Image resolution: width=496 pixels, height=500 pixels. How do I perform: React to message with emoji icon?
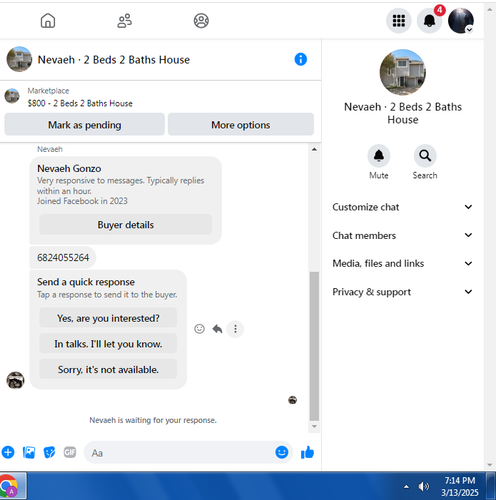(199, 329)
